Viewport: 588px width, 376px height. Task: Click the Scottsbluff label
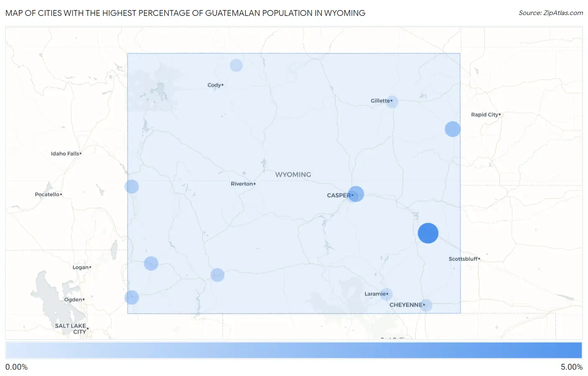(463, 259)
